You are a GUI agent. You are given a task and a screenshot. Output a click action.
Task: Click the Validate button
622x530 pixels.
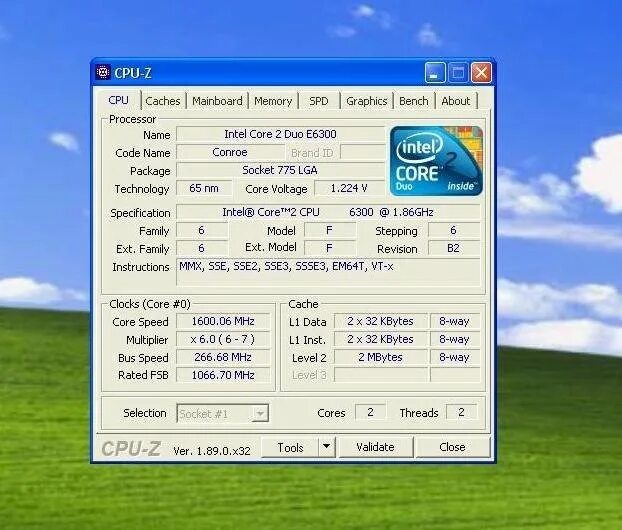(x=375, y=447)
